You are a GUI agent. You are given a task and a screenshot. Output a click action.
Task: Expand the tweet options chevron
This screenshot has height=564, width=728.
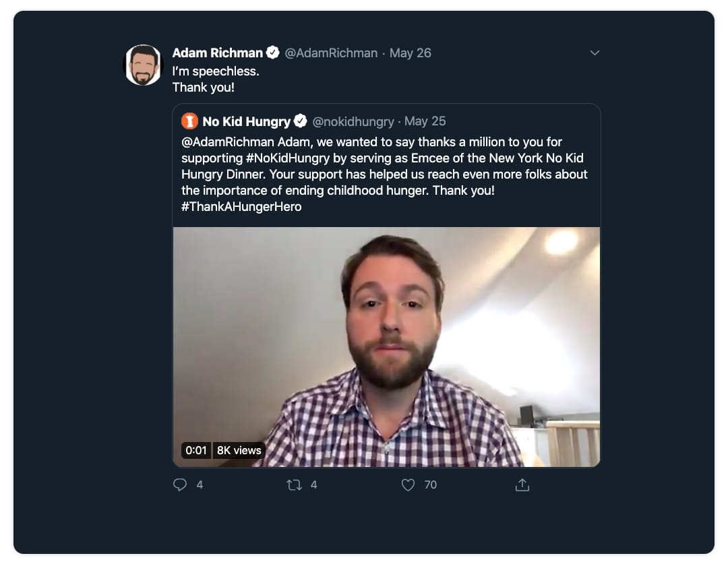coord(595,53)
